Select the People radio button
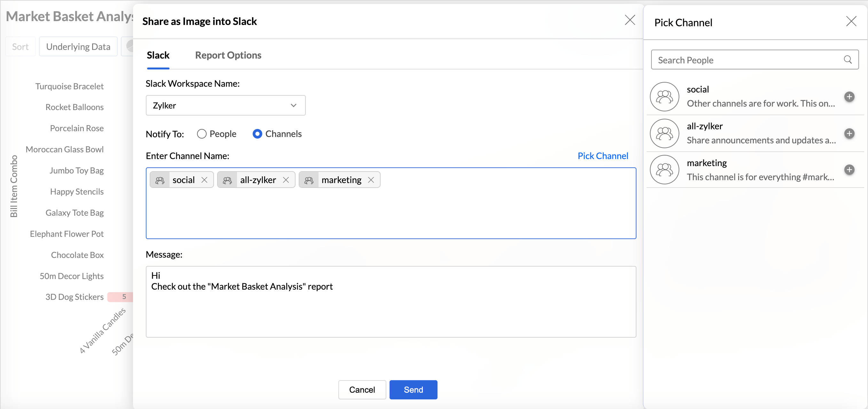Screen dimensions: 868x409 [x=201, y=134]
